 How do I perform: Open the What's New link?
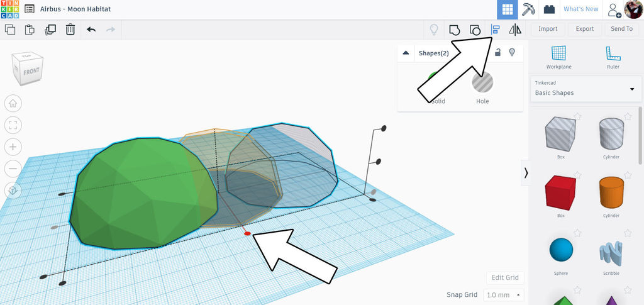tap(580, 9)
